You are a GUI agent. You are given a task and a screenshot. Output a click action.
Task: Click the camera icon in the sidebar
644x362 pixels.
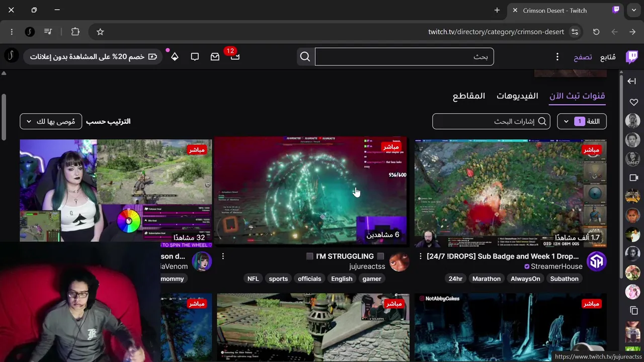[633, 177]
